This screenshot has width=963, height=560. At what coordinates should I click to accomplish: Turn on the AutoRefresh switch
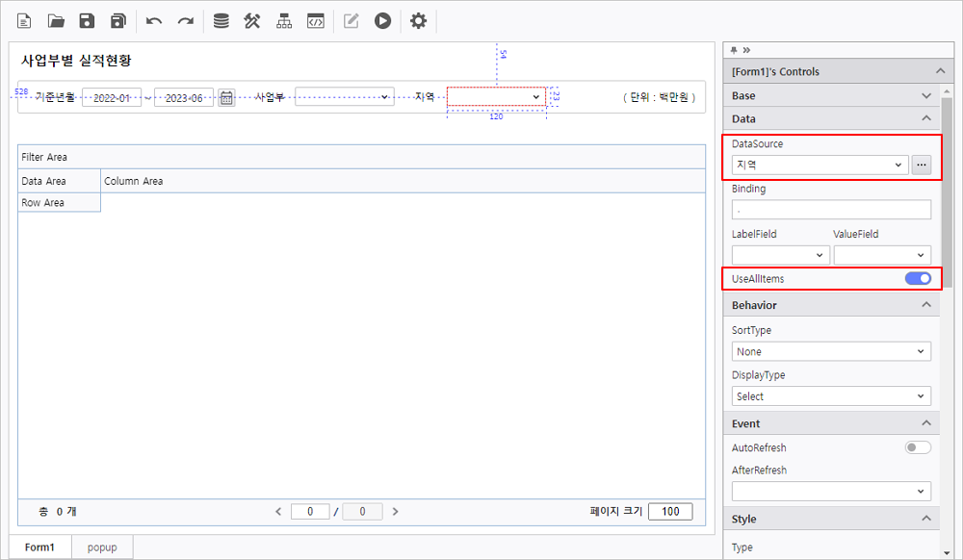[x=918, y=447]
